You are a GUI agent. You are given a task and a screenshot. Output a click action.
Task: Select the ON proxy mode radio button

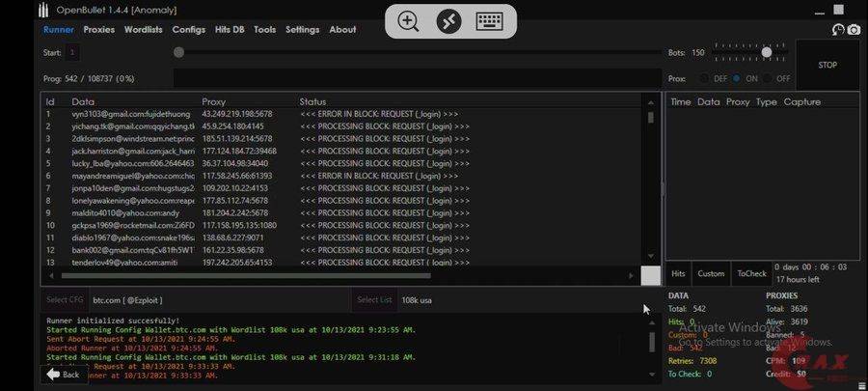pos(737,78)
